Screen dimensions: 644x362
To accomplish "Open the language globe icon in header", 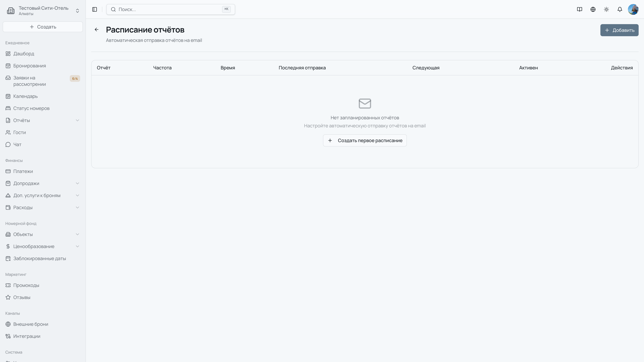I will pos(593,9).
